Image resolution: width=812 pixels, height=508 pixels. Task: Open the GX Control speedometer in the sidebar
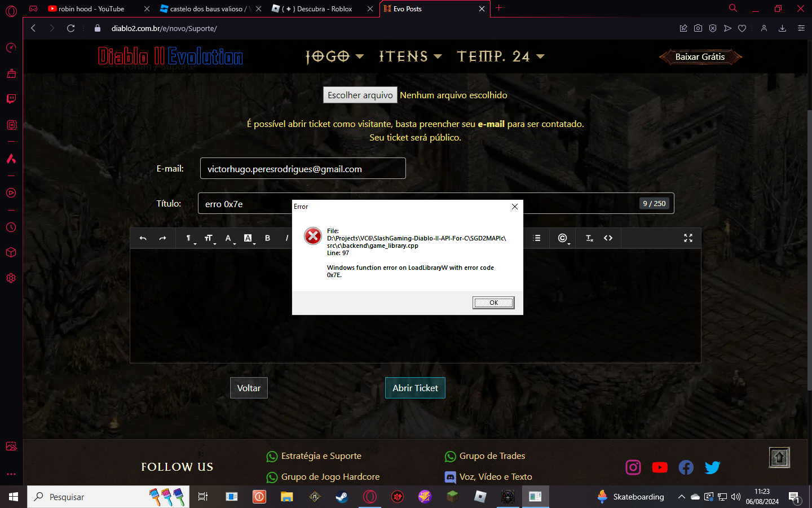(11, 47)
